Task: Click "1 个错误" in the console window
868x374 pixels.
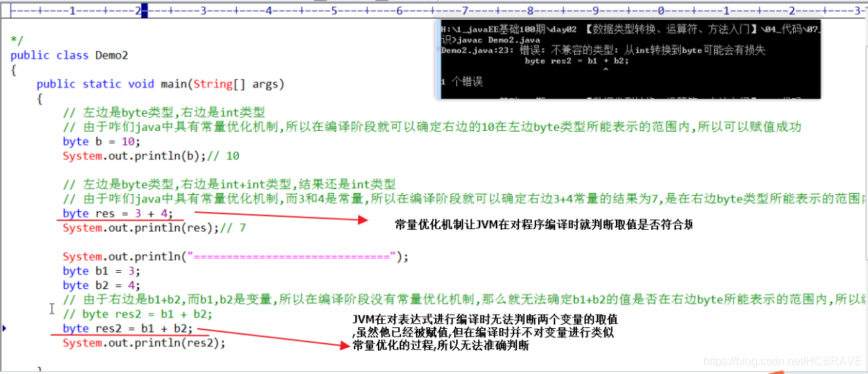Action: click(x=462, y=82)
